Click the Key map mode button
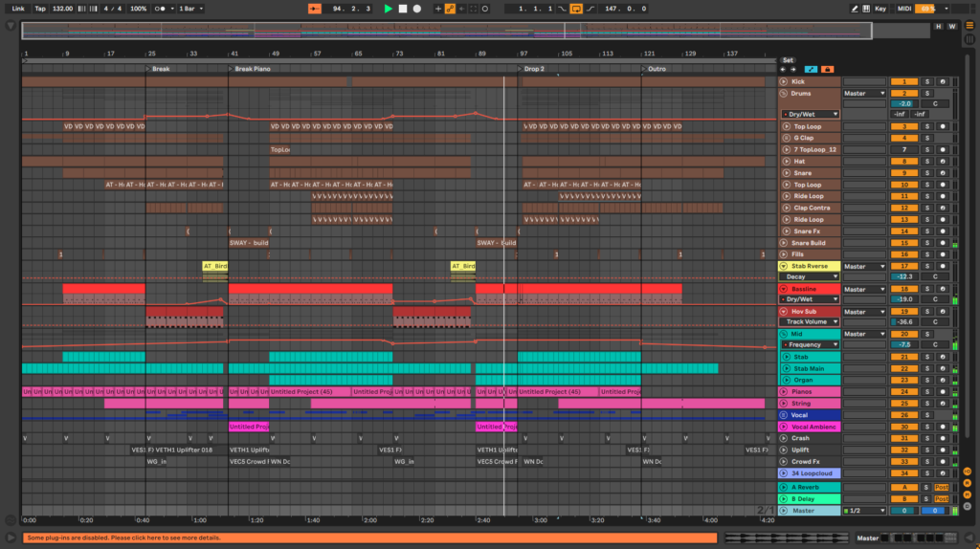Screen dimensions: 980x549 pyautogui.click(x=880, y=9)
